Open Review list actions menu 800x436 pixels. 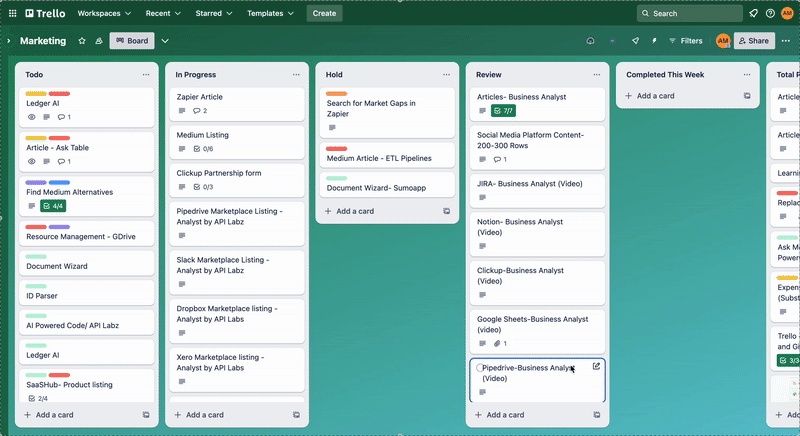pyautogui.click(x=596, y=74)
